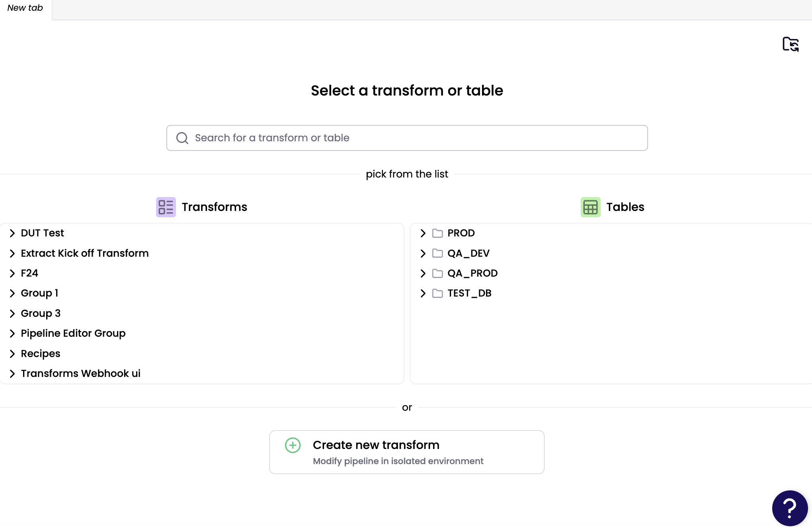This screenshot has width=812, height=527.
Task: Expand the DUT Test transform group
Action: [12, 233]
